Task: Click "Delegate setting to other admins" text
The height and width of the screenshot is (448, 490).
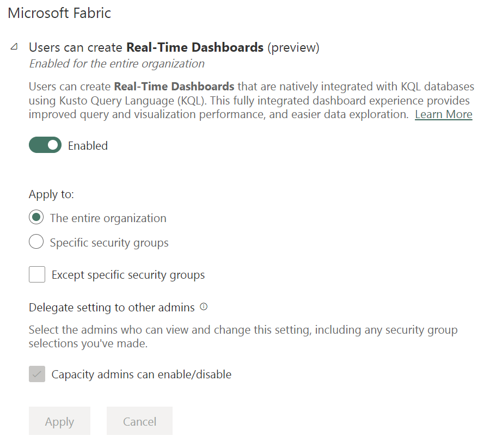Action: click(112, 307)
